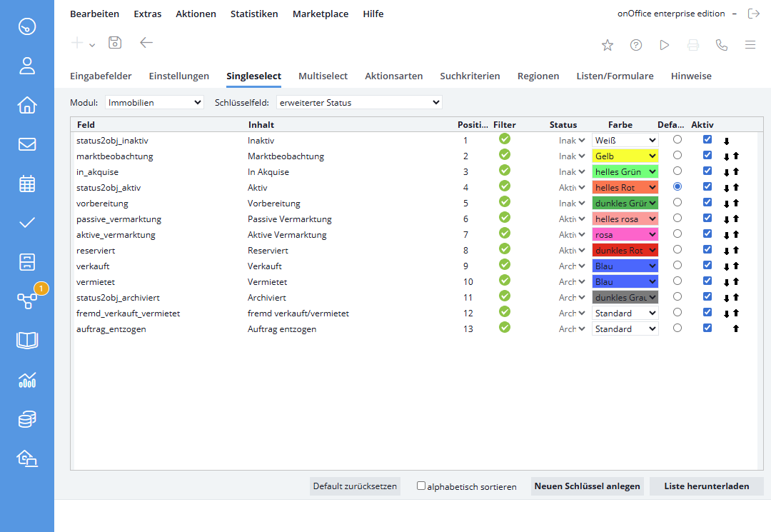Open the phone icon in top toolbar
The image size is (771, 532).
point(722,45)
